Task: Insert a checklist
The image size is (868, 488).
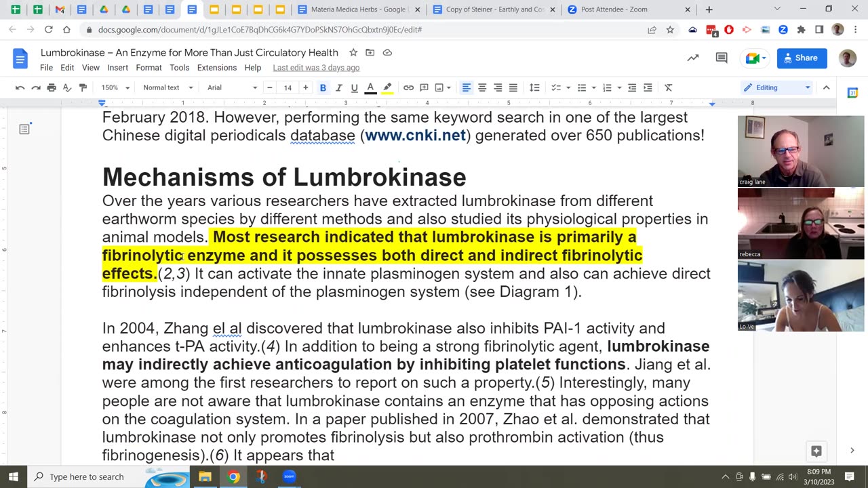Action: click(556, 87)
